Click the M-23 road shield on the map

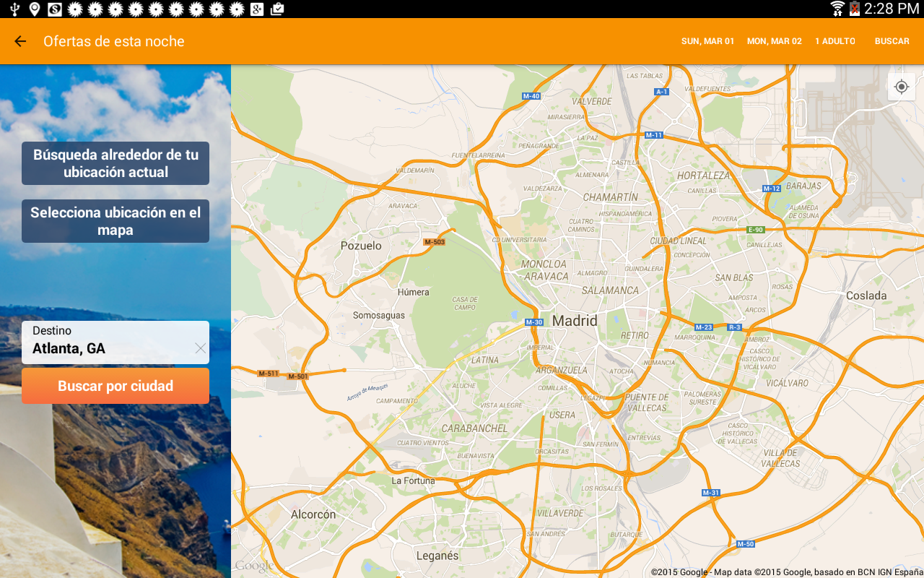(704, 327)
